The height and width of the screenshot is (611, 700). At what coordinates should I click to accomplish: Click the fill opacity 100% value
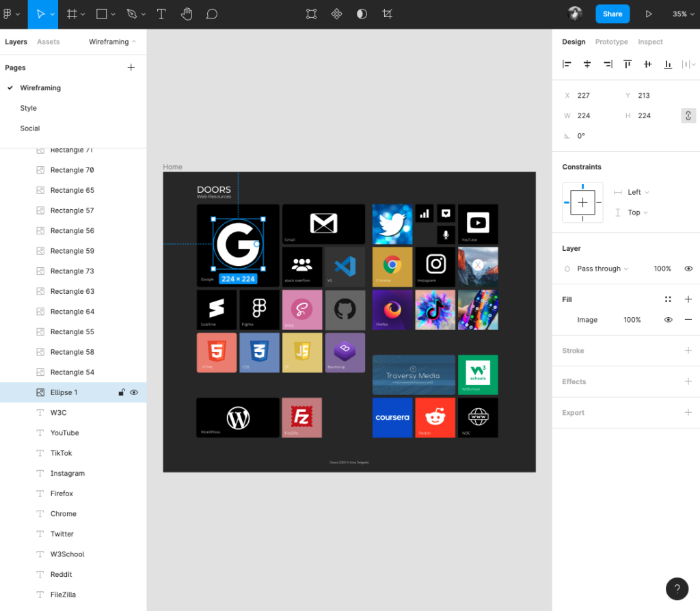[x=632, y=320]
